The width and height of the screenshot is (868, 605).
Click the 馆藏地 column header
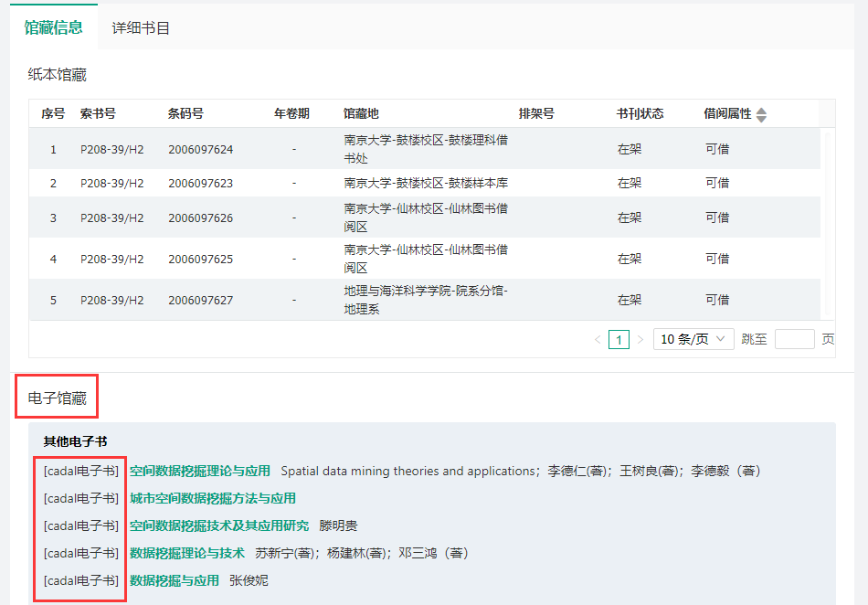360,114
